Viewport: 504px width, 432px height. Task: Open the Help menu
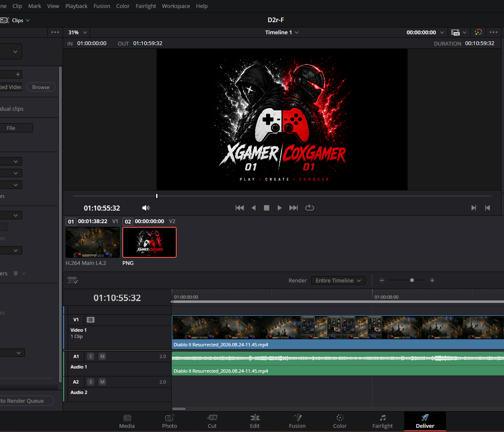coord(202,6)
